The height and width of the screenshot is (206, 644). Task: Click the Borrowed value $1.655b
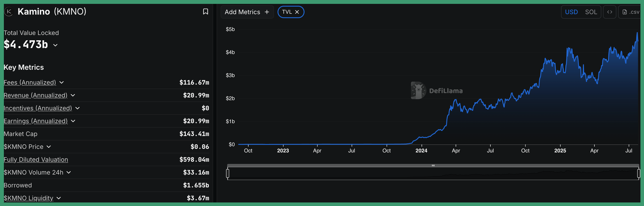click(x=196, y=185)
